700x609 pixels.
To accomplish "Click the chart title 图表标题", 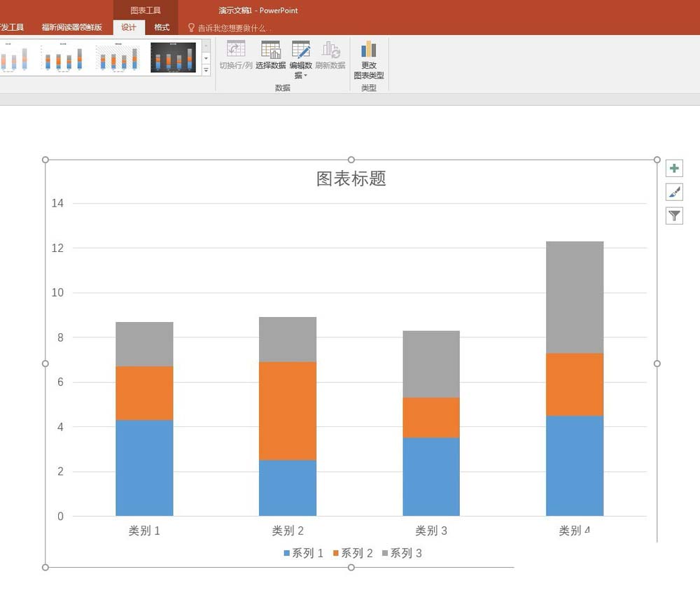I will pos(351,178).
